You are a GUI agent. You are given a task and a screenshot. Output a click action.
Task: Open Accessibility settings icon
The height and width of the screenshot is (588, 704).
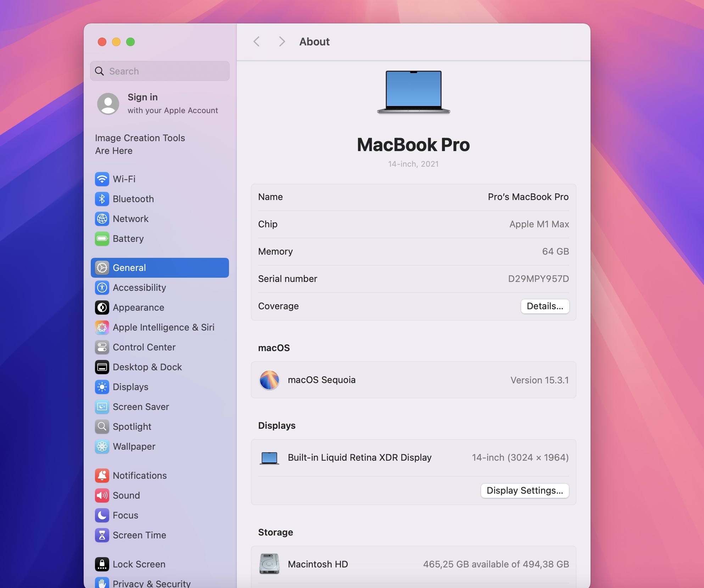pos(102,288)
